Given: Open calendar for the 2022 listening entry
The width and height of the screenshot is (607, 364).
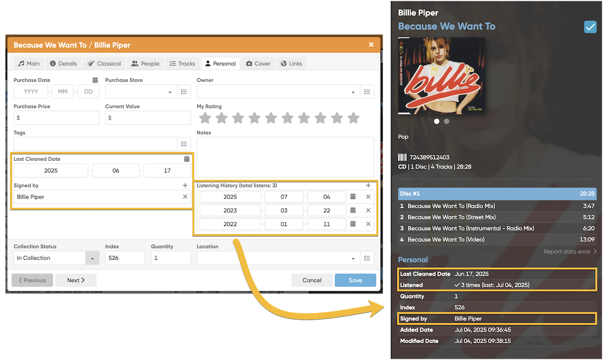Looking at the screenshot, I should tap(353, 224).
